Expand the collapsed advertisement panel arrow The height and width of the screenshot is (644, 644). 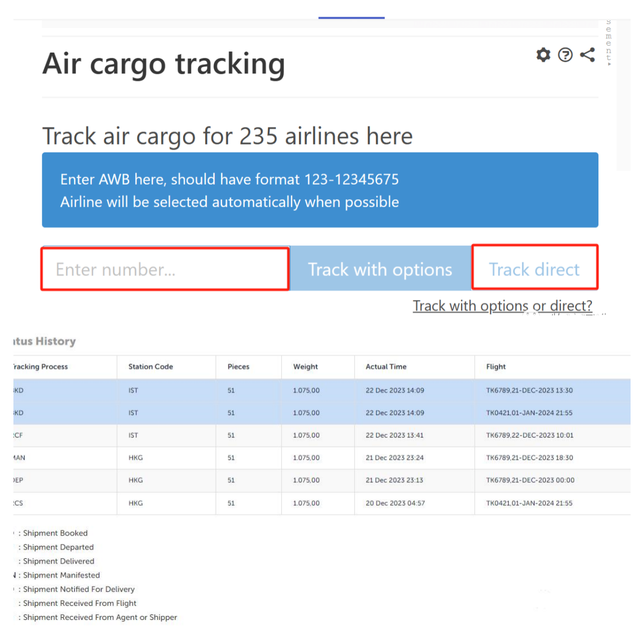point(610,63)
